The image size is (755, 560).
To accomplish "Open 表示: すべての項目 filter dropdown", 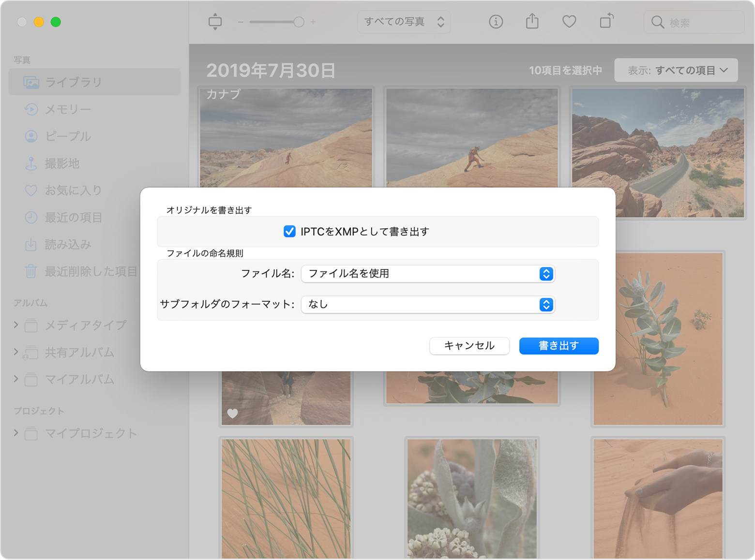I will [676, 71].
